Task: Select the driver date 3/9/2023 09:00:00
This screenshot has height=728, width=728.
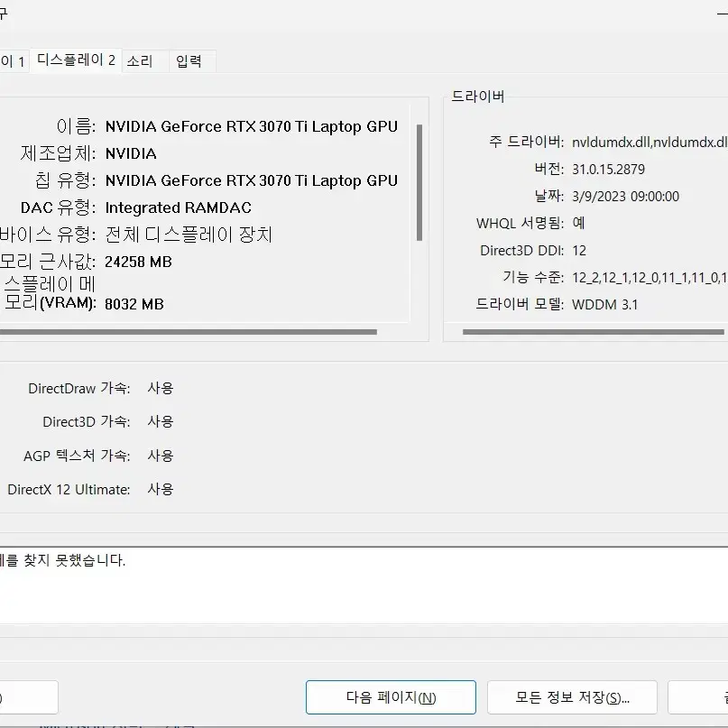Action: [625, 197]
